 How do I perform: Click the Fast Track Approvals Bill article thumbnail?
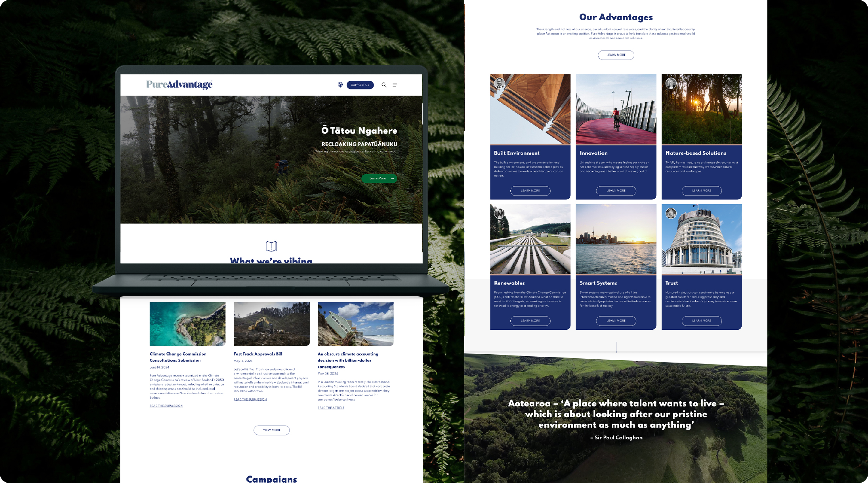(x=272, y=323)
